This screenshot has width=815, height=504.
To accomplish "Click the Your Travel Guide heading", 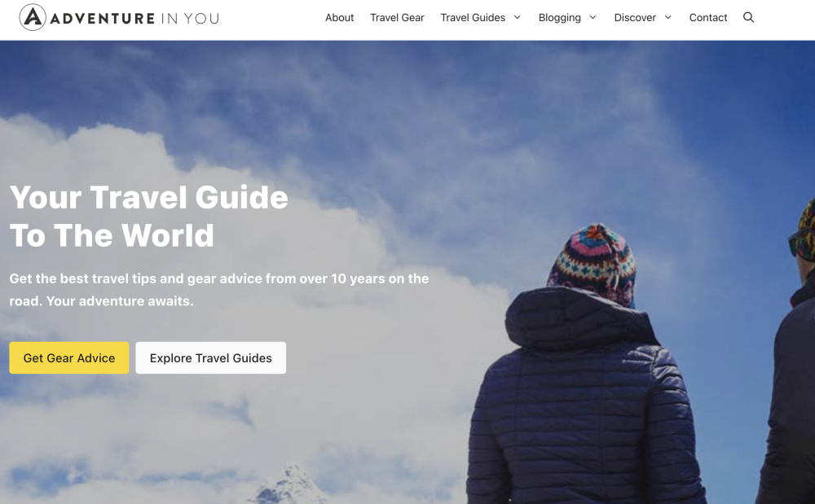I will pyautogui.click(x=148, y=217).
